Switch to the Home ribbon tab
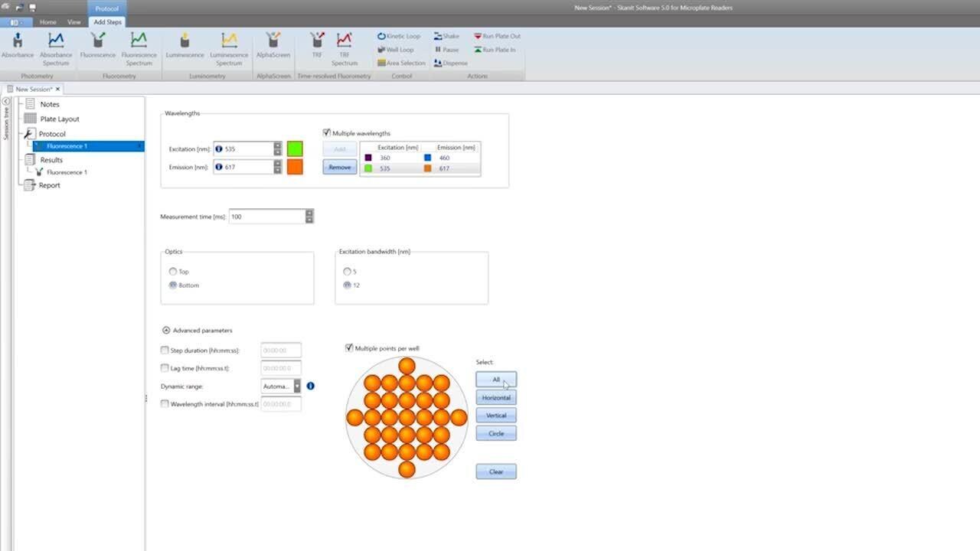Viewport: 980px width, 551px height. coord(47,22)
